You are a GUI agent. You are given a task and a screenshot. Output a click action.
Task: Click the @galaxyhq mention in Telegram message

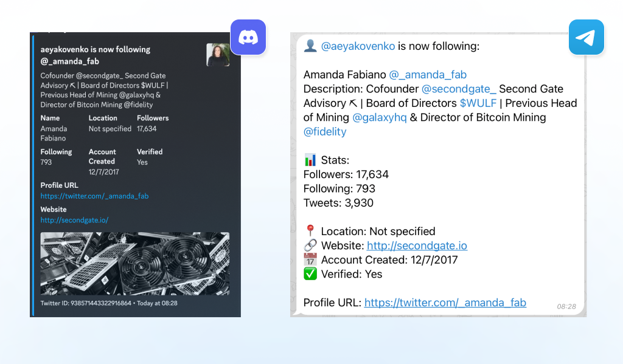pos(380,117)
